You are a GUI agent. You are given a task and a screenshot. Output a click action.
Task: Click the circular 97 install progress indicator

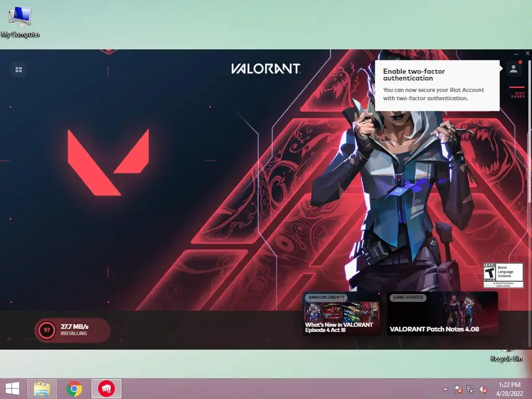coord(46,330)
